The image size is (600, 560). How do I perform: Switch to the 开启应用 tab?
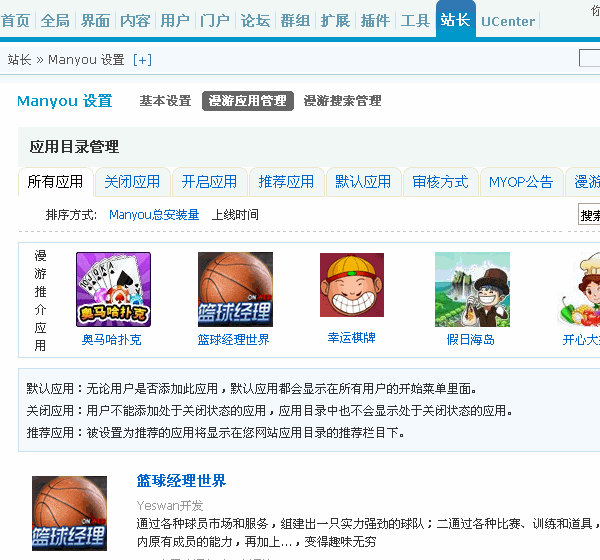click(x=209, y=182)
